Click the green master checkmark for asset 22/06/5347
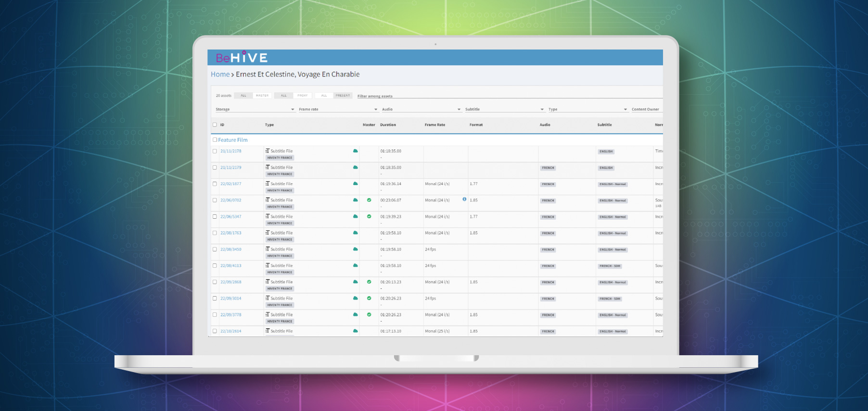 pos(369,216)
